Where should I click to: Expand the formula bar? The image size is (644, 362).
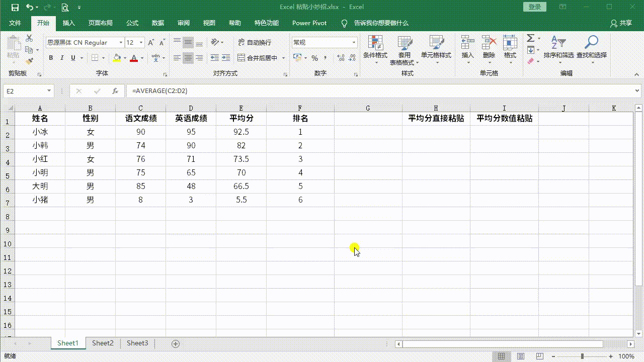(x=637, y=91)
